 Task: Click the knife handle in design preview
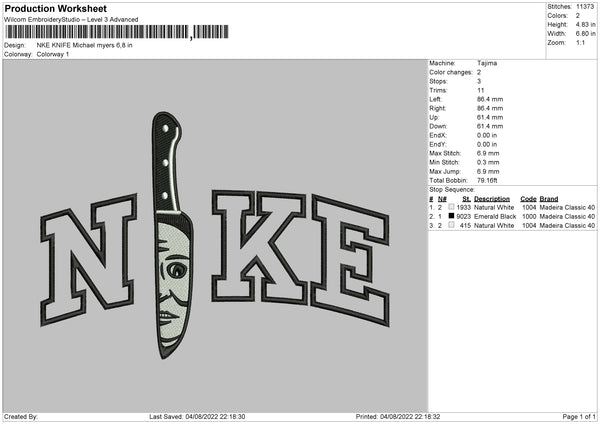166,162
